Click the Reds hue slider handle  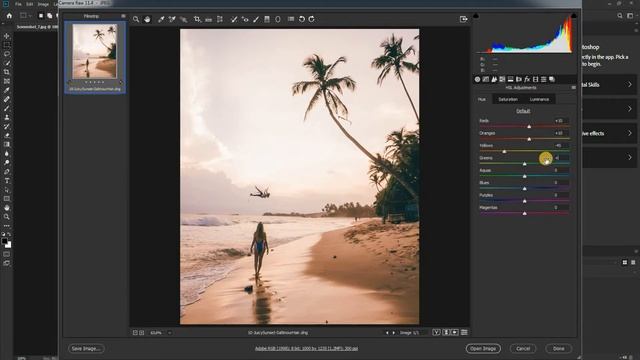click(x=529, y=127)
